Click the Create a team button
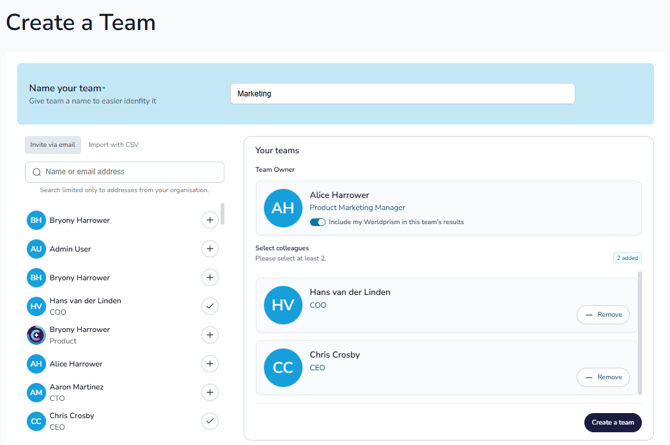 (613, 422)
